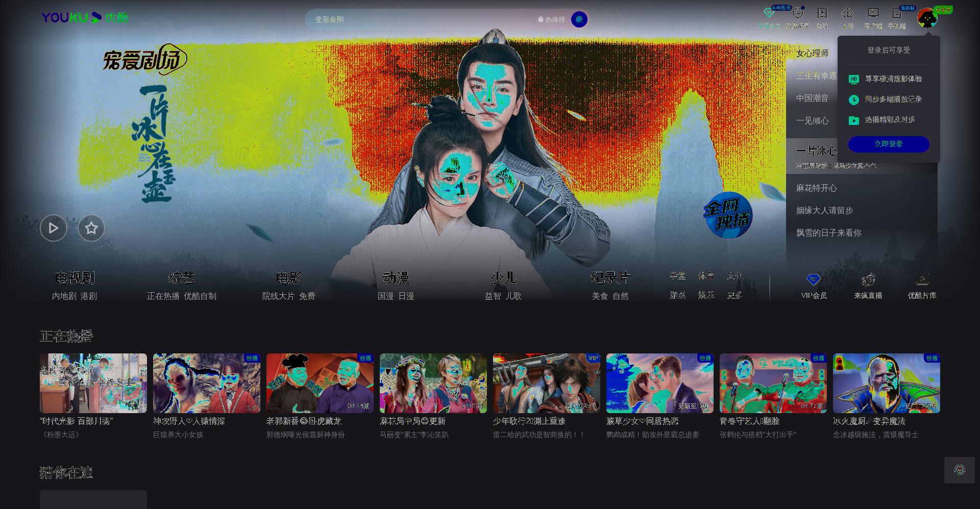Open the 电影 category
The width and height of the screenshot is (980, 509).
click(x=289, y=278)
